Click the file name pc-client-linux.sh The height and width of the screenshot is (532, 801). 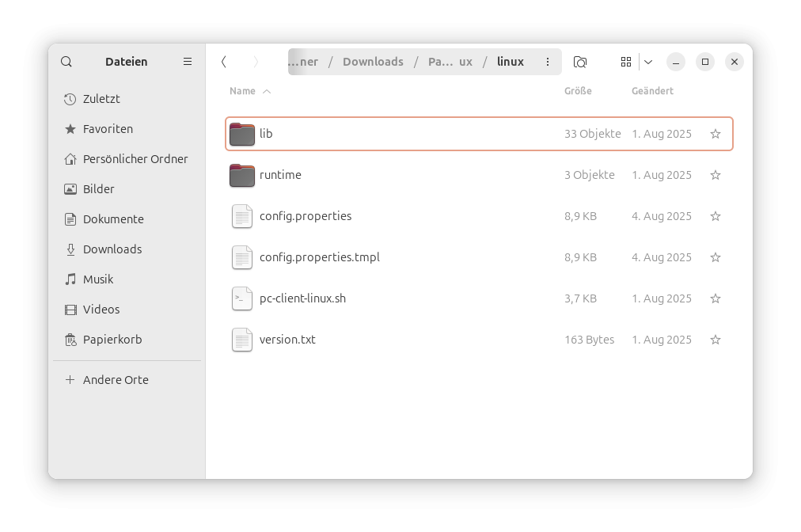point(302,298)
